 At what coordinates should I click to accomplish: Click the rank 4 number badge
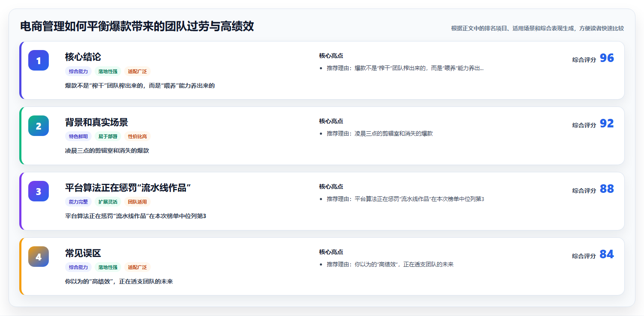point(39,257)
